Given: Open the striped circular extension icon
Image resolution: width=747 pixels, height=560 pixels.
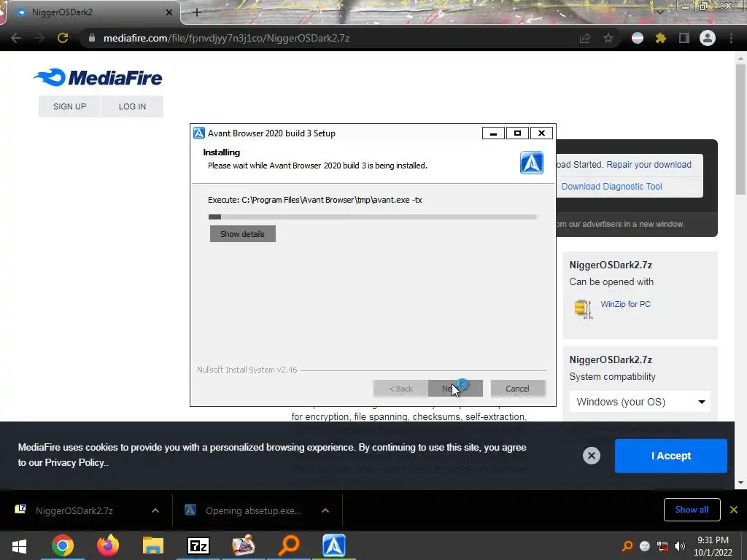Looking at the screenshot, I should pyautogui.click(x=638, y=38).
